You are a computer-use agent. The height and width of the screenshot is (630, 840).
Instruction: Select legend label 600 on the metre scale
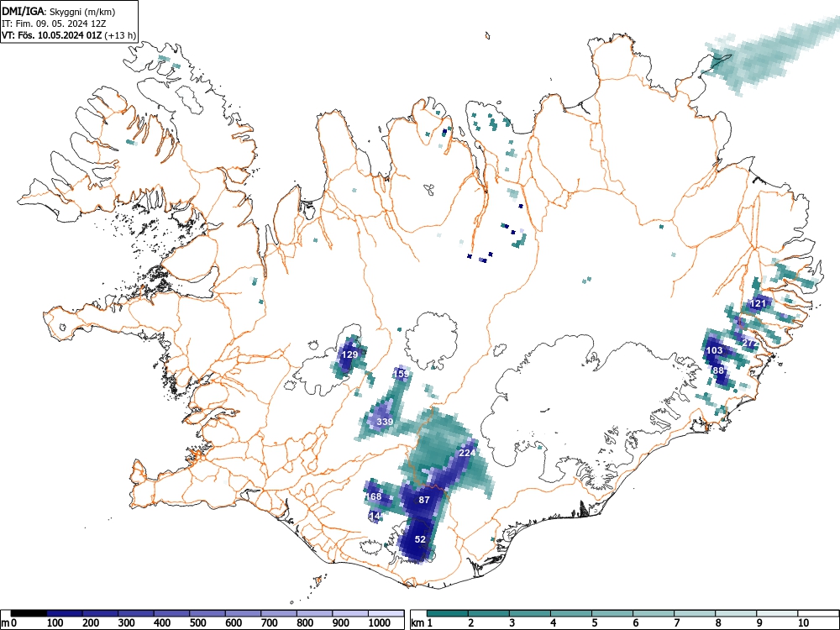point(234,623)
